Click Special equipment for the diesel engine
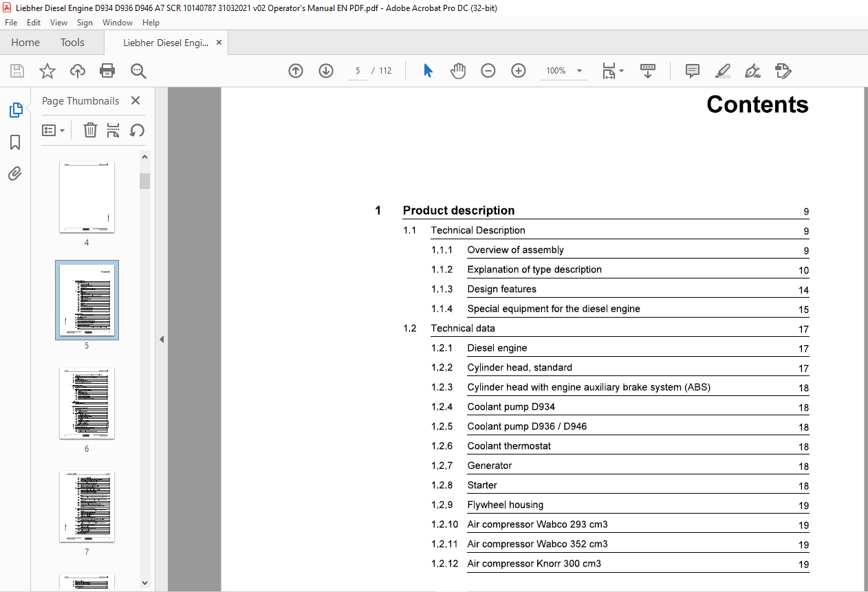Image resolution: width=868 pixels, height=592 pixels. click(554, 309)
